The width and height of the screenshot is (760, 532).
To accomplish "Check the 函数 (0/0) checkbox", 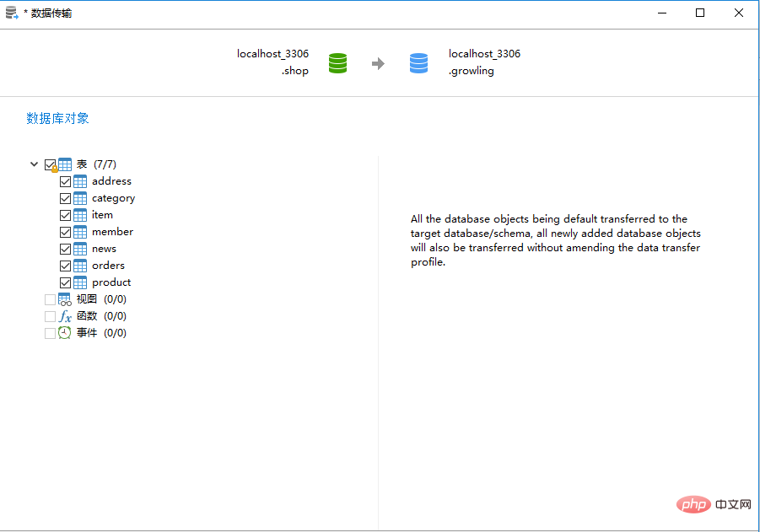I will point(50,316).
